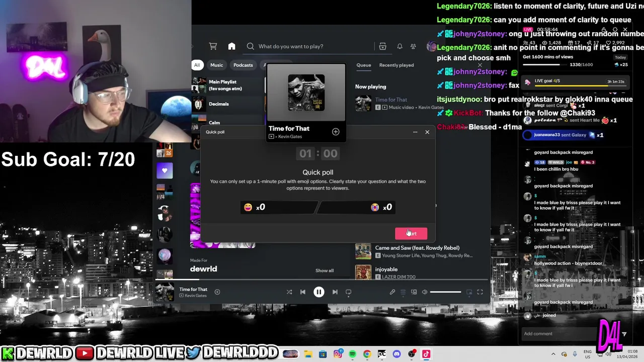Select the All filter chip
Screen dimensions: 644x362
pos(197,65)
